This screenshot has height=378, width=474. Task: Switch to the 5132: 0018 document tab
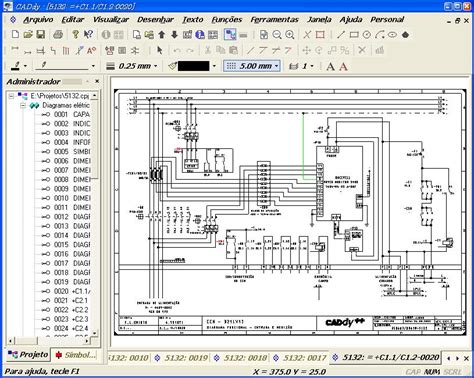coord(241,358)
